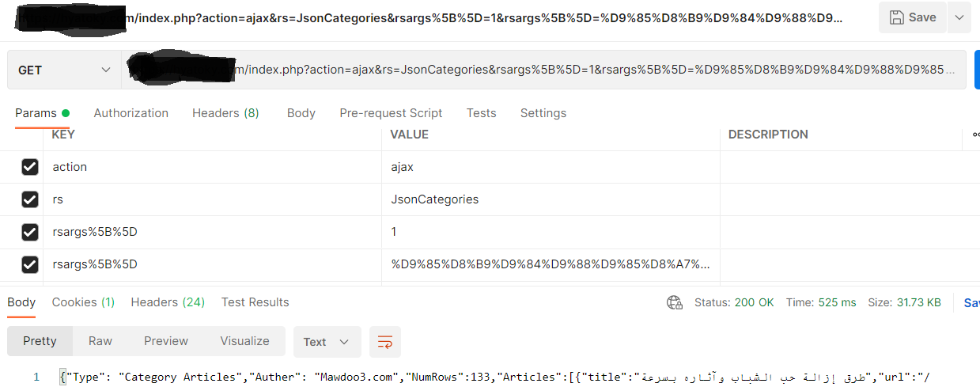Switch to the Authorization tab
Screen dimensions: 980x387
click(x=131, y=113)
